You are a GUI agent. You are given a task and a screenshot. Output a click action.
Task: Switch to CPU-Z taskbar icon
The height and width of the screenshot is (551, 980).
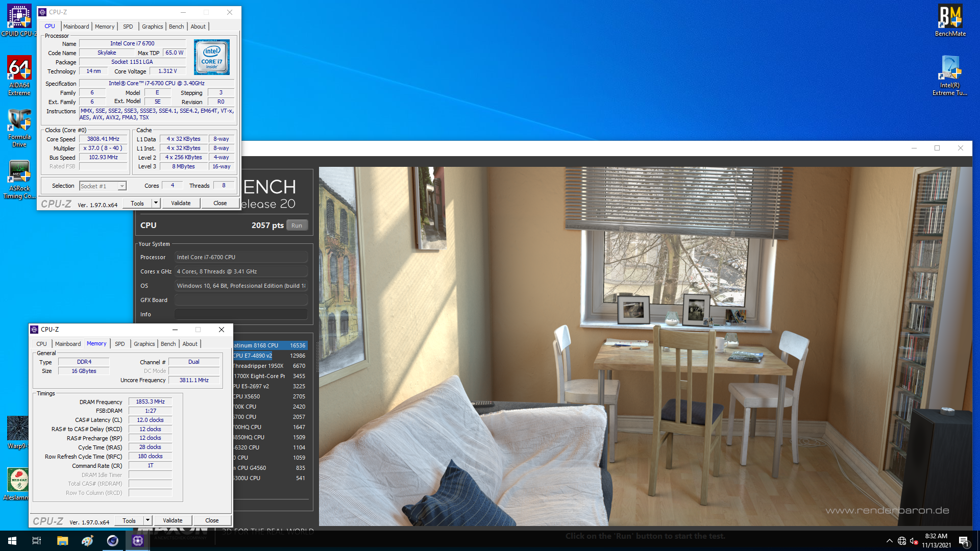pos(138,541)
